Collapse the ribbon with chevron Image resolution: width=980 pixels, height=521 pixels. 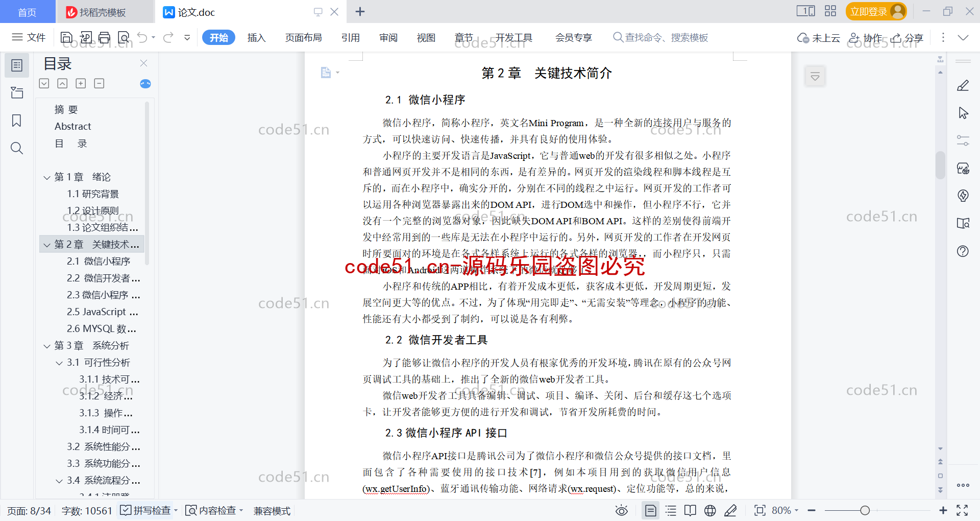point(963,37)
